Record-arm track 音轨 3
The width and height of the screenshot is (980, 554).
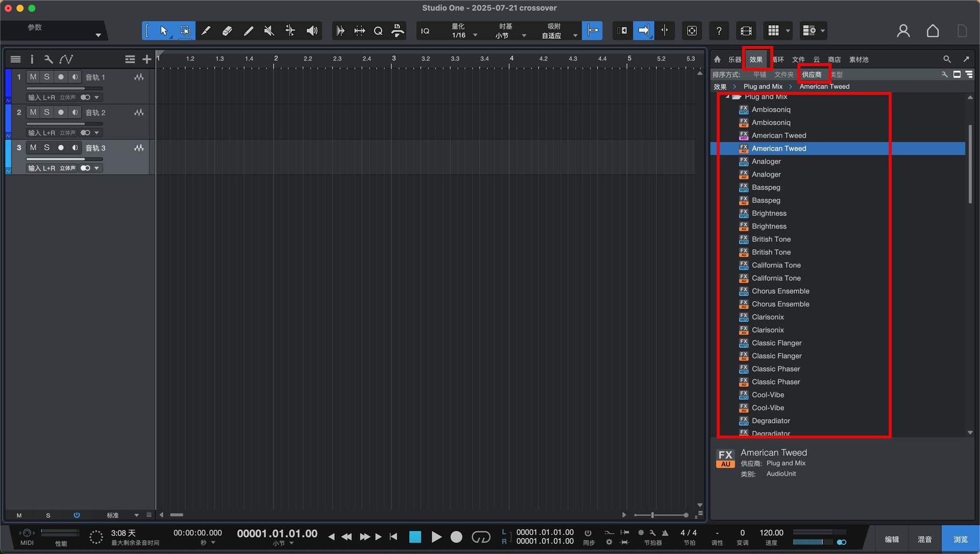[x=61, y=148]
